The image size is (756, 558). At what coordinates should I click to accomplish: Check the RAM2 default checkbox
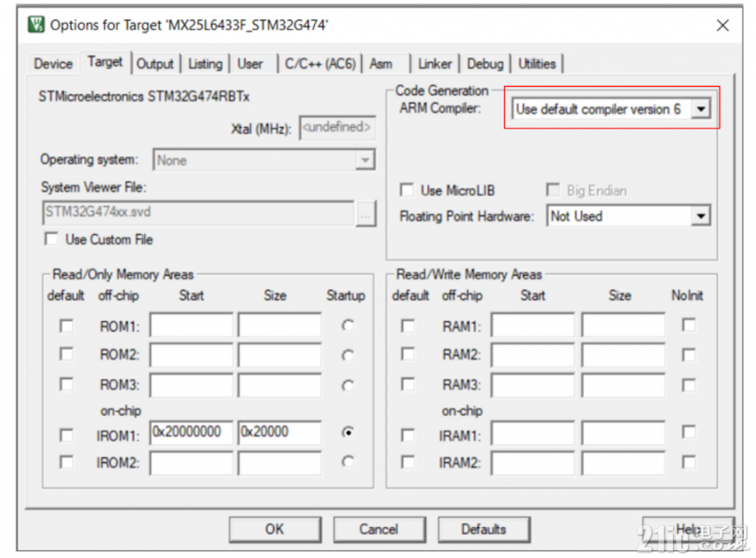tap(408, 354)
